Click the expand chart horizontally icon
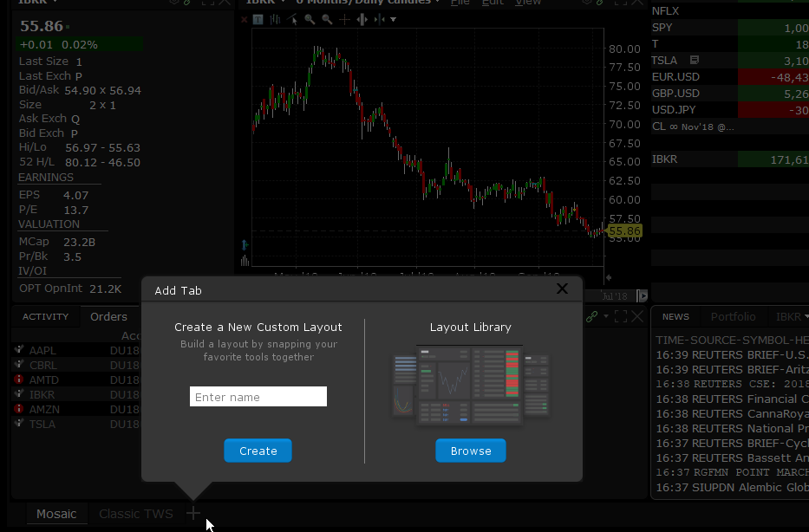Screen dimensions: 809x532 point(362,20)
